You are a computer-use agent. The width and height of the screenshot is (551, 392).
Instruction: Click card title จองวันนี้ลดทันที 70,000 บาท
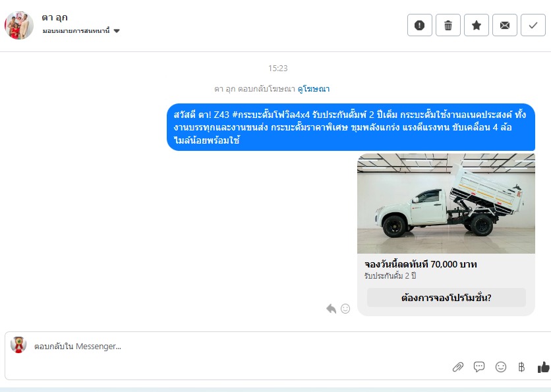[x=420, y=264]
